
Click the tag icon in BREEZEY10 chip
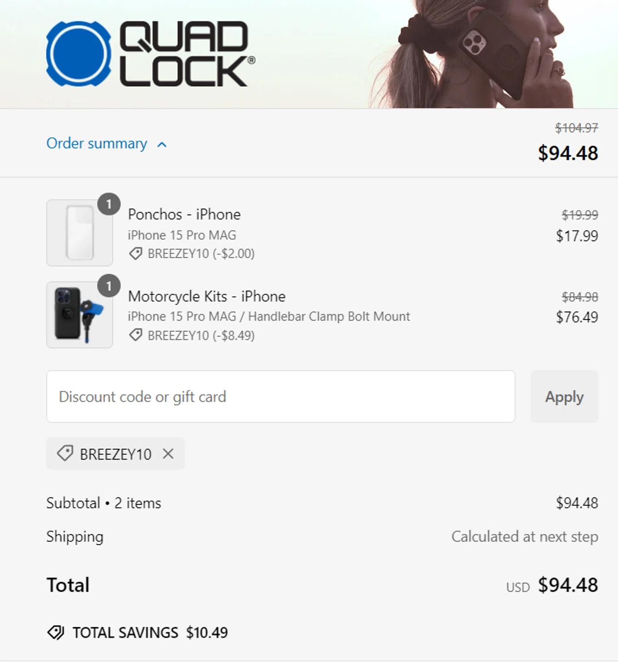tap(65, 453)
